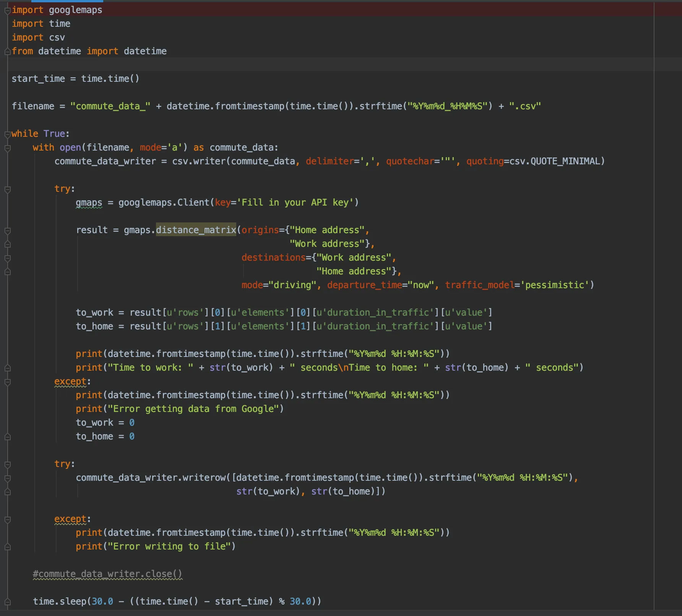Click 'import csv' line
Viewport: 682px width, 616px height.
pos(38,37)
